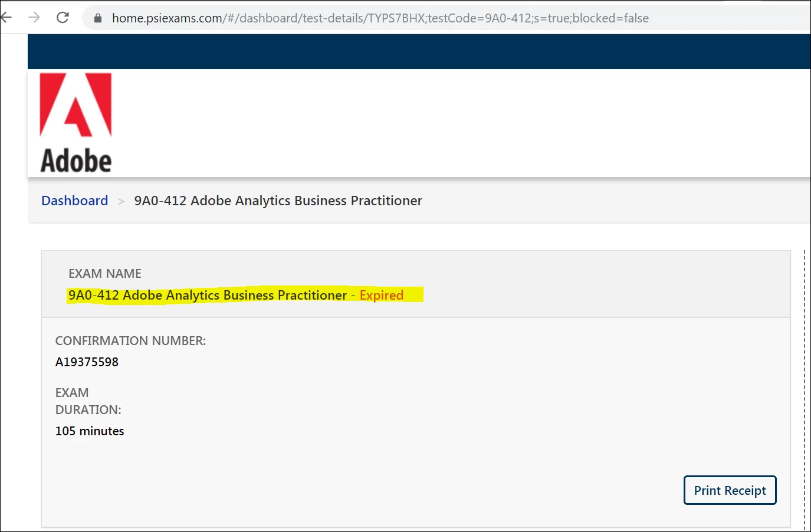Click the browser forward arrow

pos(34,18)
